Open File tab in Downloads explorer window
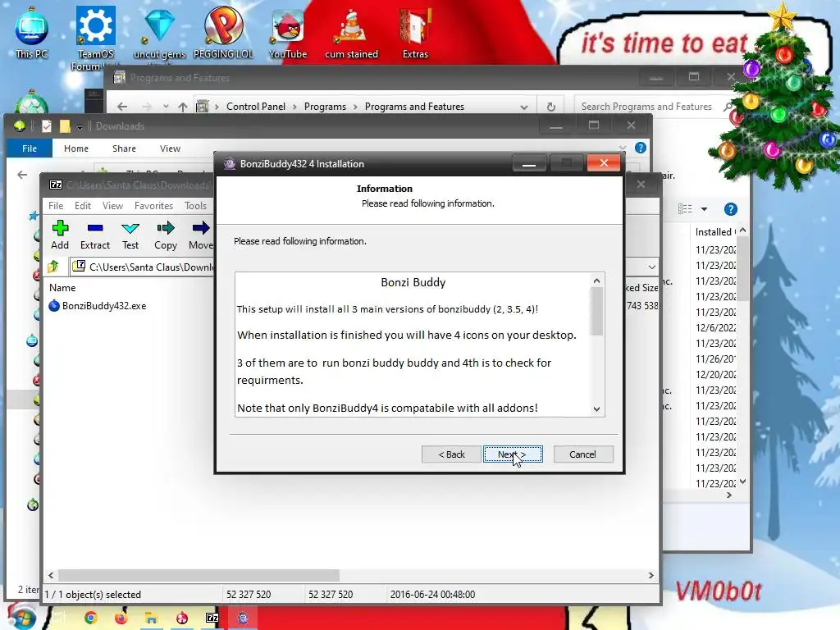 coord(30,148)
